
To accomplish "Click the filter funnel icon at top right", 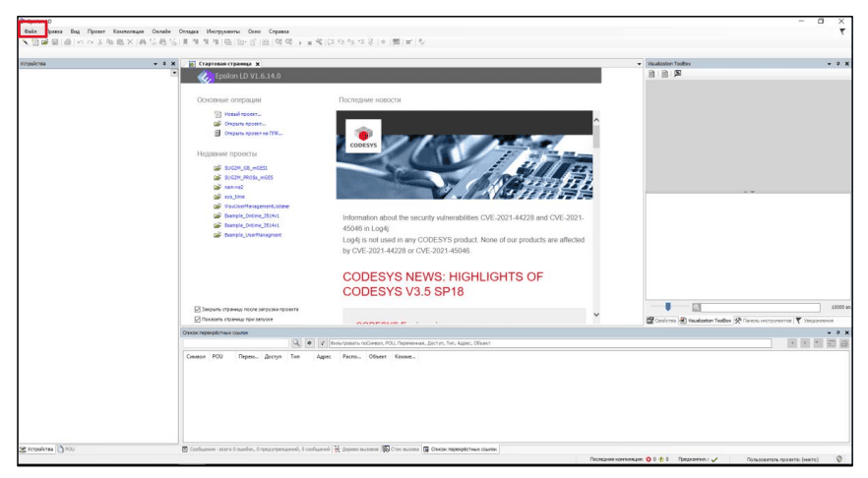I will coord(842,31).
